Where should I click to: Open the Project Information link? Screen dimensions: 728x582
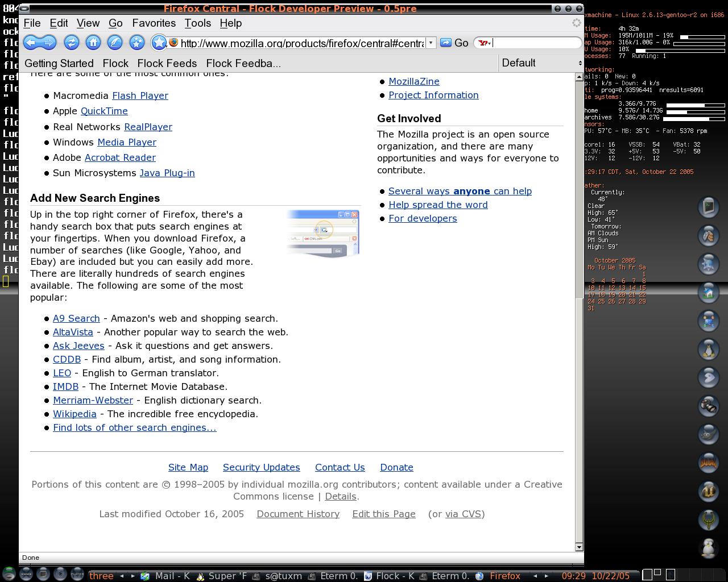click(x=433, y=95)
